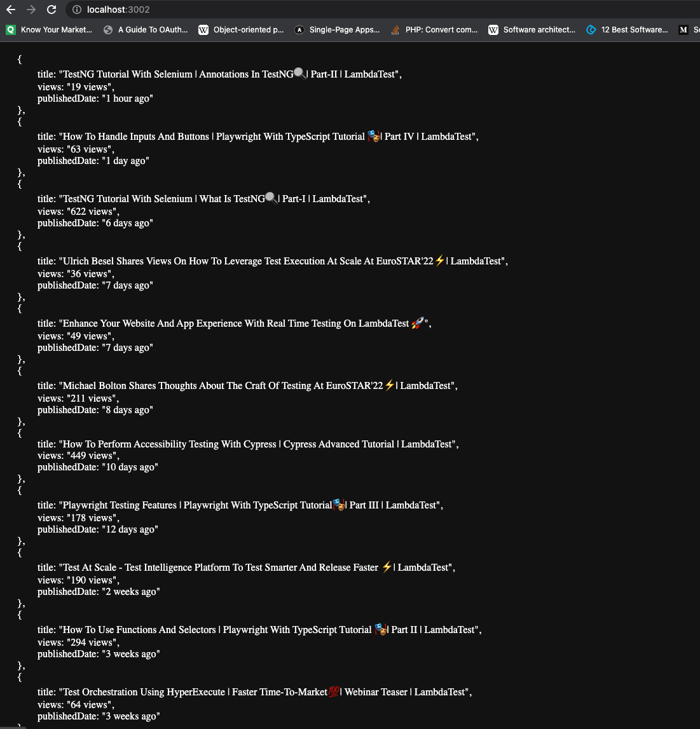Click the TestNG Tutorial Part-II title text
Image resolution: width=700 pixels, height=729 pixels.
(219, 74)
